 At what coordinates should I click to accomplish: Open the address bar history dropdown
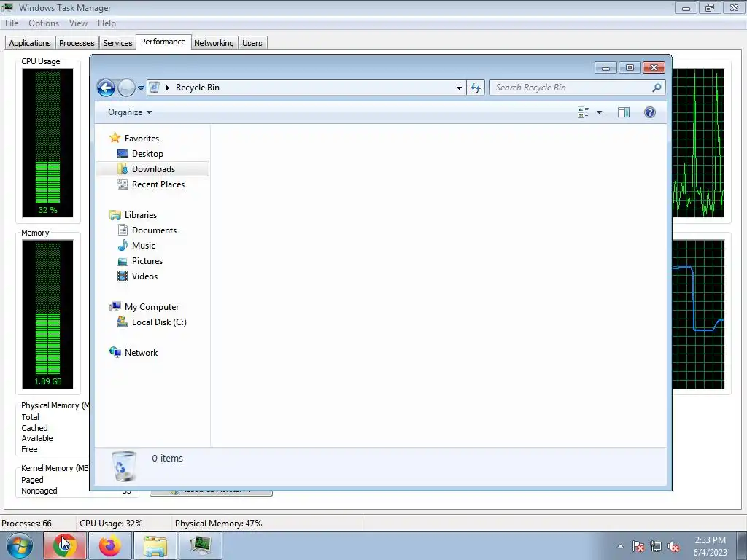(459, 87)
